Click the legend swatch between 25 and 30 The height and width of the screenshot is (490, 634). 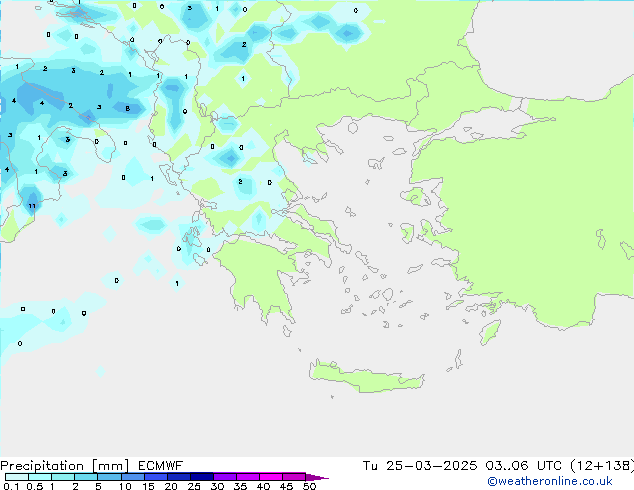202,477
